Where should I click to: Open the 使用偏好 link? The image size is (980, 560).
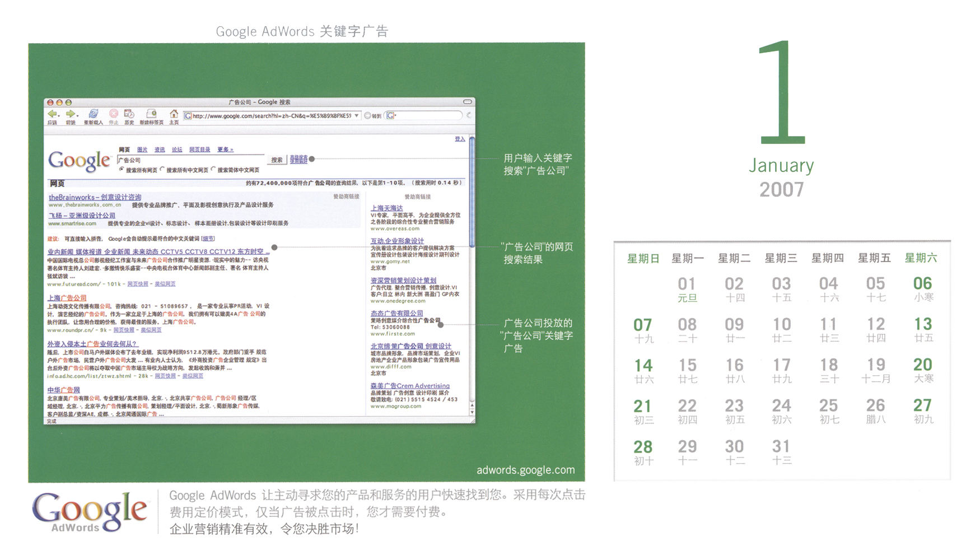(x=298, y=162)
